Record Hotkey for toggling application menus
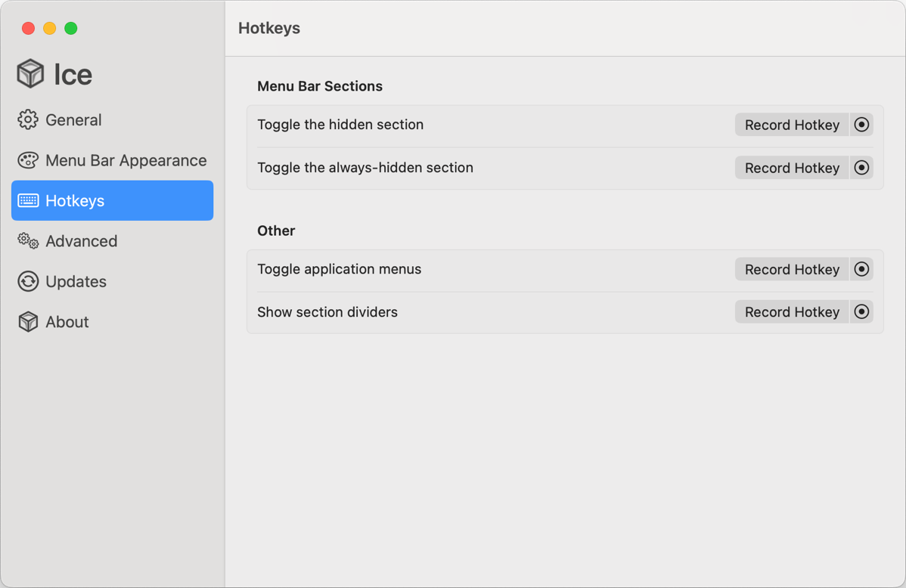This screenshot has width=906, height=588. (792, 269)
